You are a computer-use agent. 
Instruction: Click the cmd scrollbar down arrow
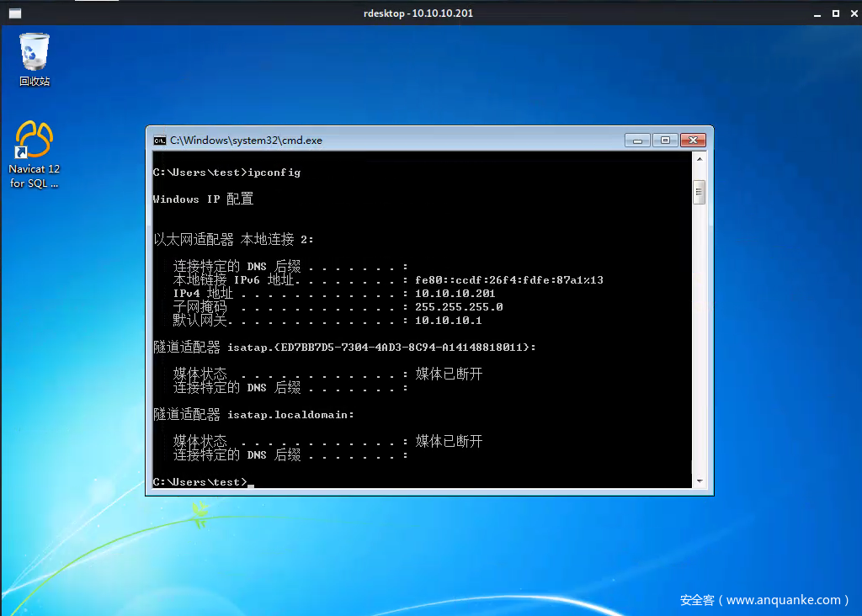click(698, 481)
